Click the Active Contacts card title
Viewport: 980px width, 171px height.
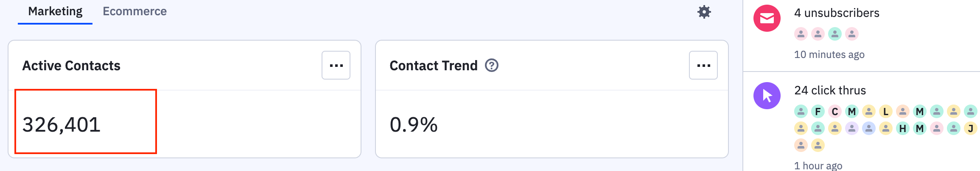pyautogui.click(x=71, y=66)
